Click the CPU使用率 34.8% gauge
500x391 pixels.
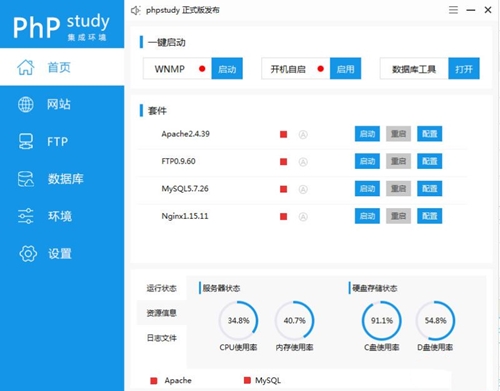(x=238, y=321)
